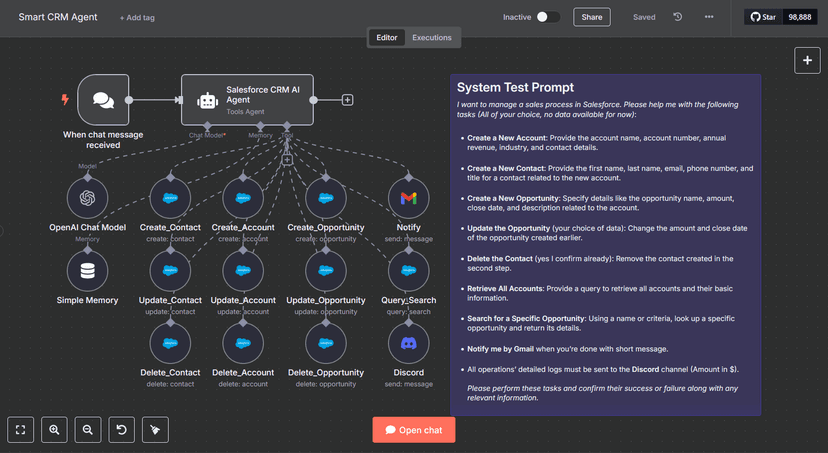Open workflow history clock icon

click(678, 17)
